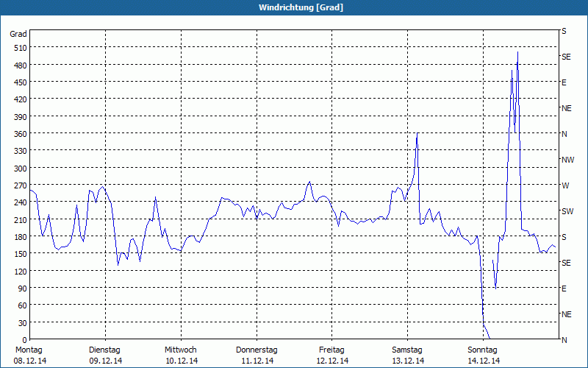Click the 'Freitag' day label
Viewport: 588px width, 368px height.
coord(332,350)
